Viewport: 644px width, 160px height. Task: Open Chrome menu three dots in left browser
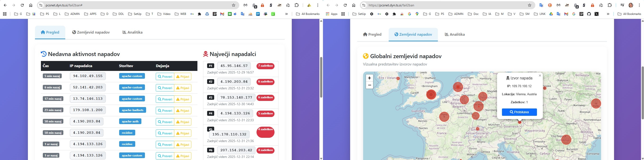tap(318, 5)
